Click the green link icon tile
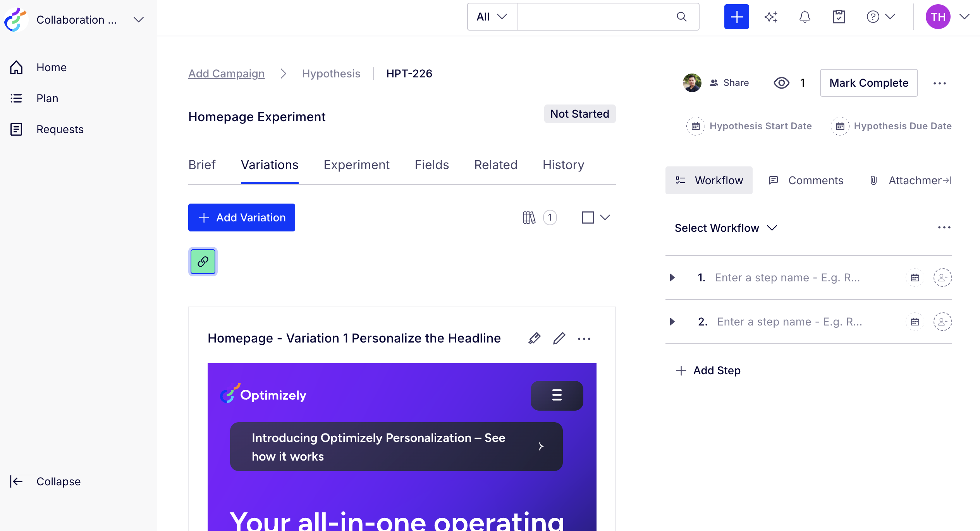 coord(203,262)
